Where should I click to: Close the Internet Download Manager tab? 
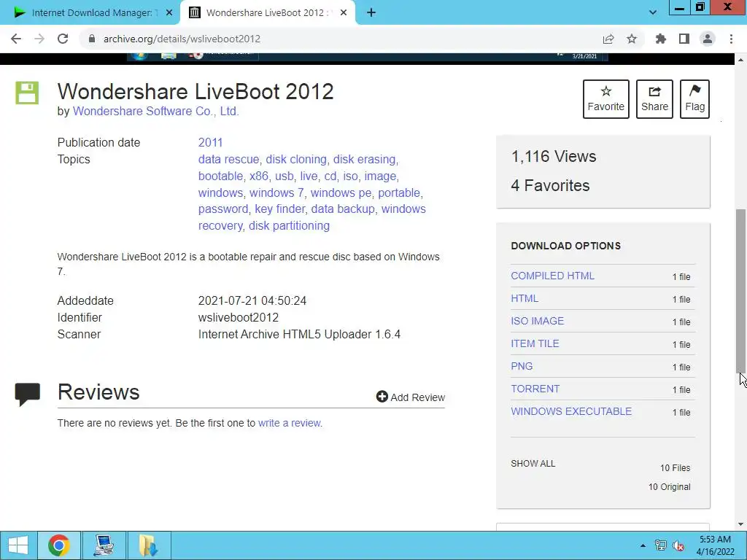coord(169,13)
